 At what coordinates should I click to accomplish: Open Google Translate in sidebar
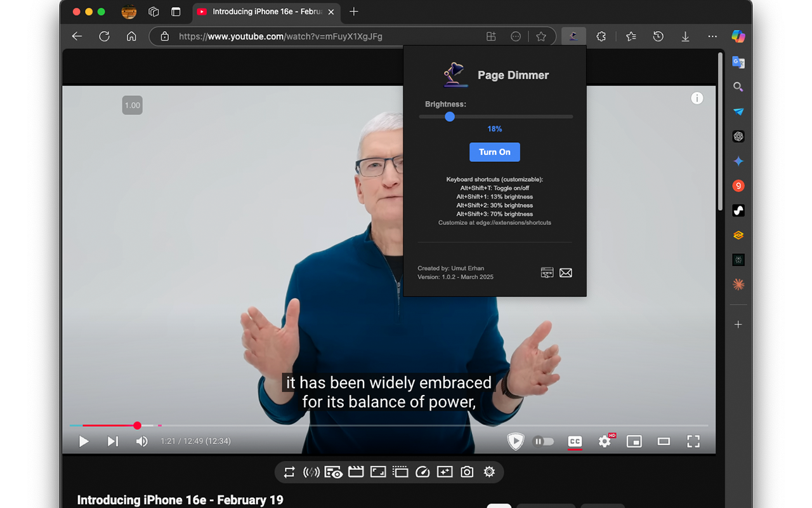click(738, 62)
